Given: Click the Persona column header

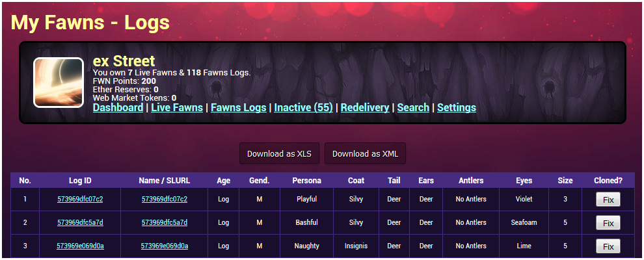Looking at the screenshot, I should point(307,181).
